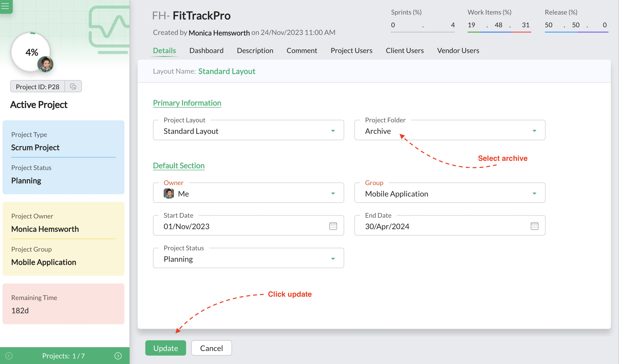619x364 pixels.
Task: Click the 4% circular progress indicator
Action: pos(31,52)
